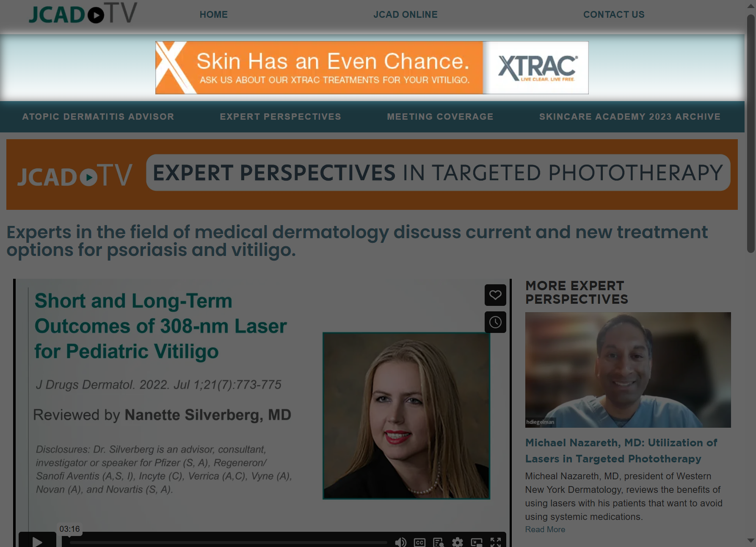Go to the Meeting Coverage section
The image size is (756, 547).
point(440,117)
